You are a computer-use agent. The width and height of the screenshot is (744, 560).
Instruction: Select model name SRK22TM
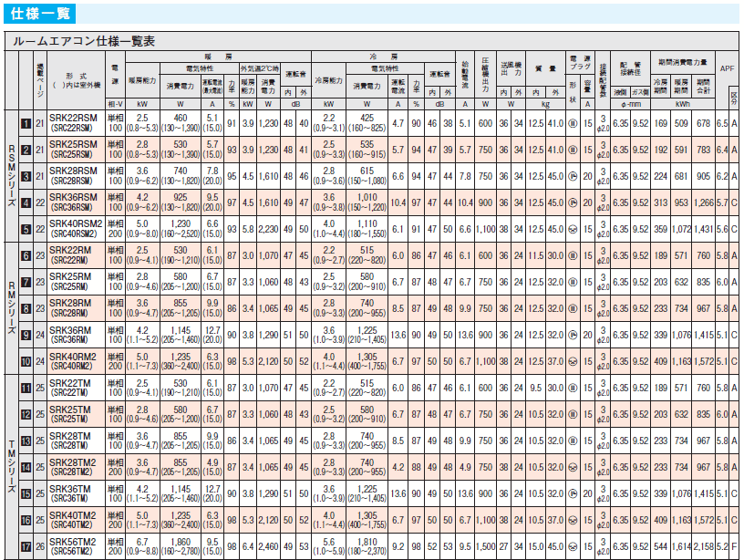pos(69,383)
